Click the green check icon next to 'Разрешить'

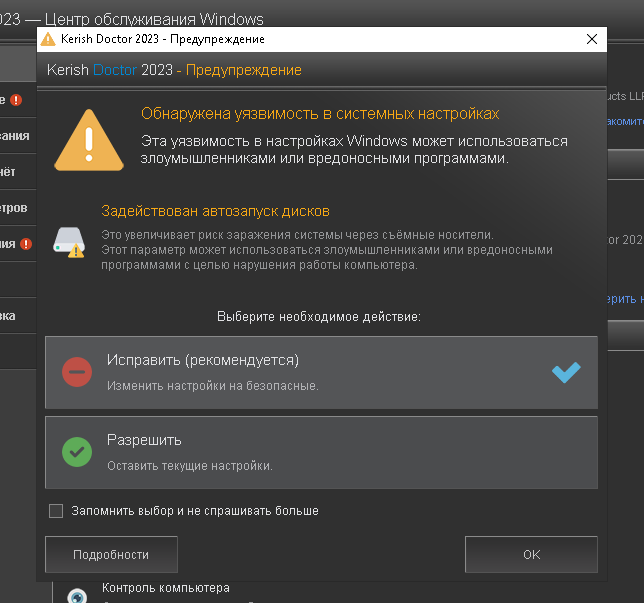click(77, 452)
